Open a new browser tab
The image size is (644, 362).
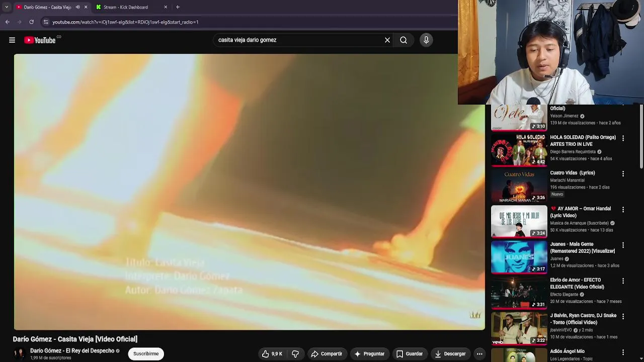[178, 7]
